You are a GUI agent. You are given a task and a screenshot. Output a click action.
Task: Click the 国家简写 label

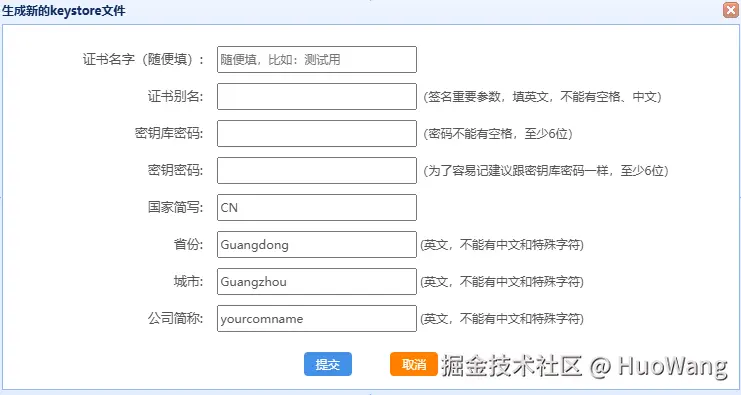click(175, 207)
